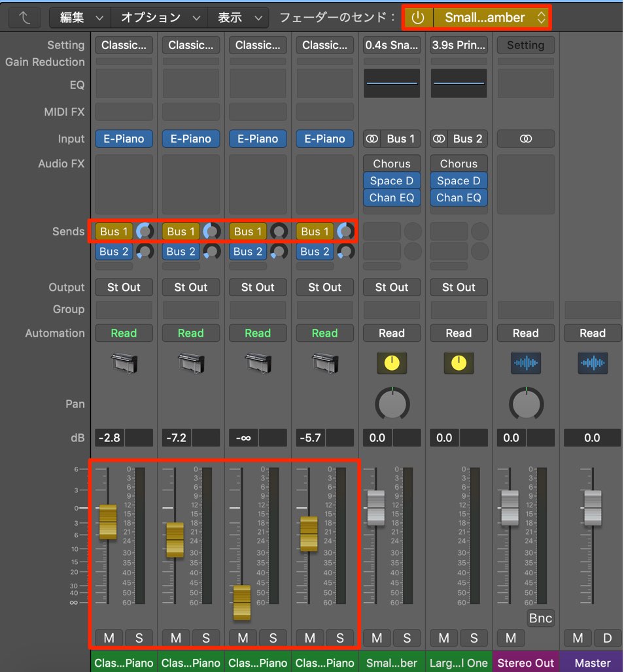Solo the Smal...ber aux channel
This screenshot has height=672, width=624.
coord(407,638)
